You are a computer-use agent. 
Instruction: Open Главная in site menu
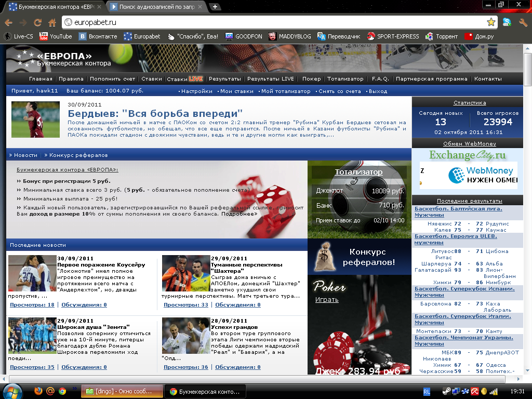click(x=41, y=79)
